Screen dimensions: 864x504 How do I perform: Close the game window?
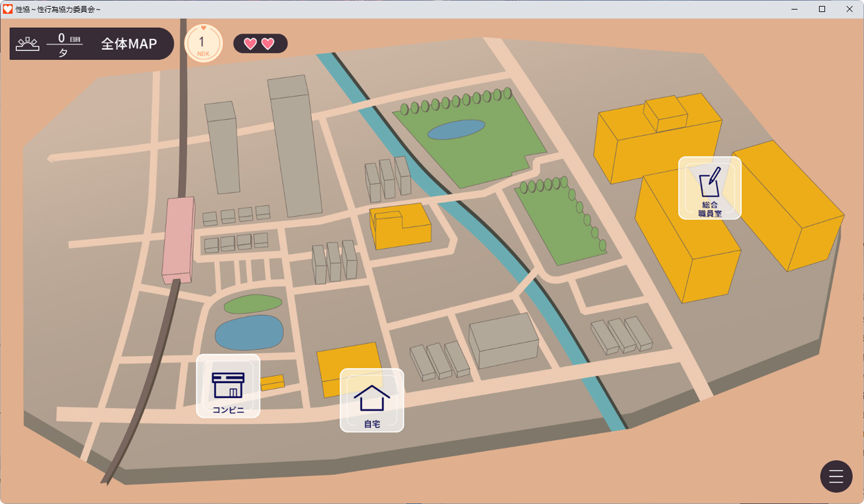[849, 9]
